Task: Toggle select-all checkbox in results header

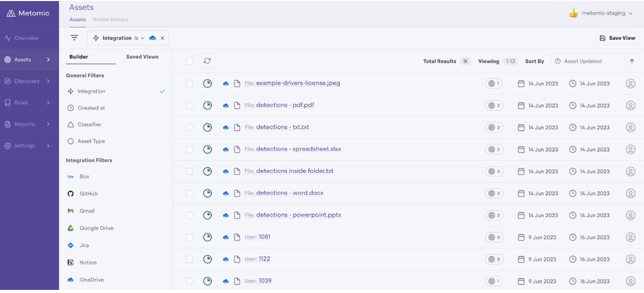Action: [190, 61]
